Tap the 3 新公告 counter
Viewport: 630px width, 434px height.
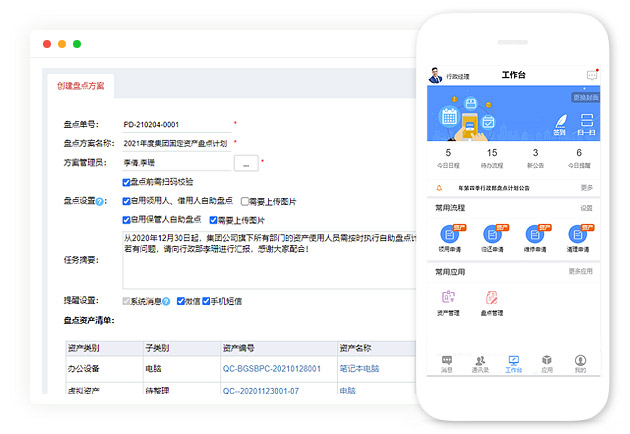click(535, 158)
